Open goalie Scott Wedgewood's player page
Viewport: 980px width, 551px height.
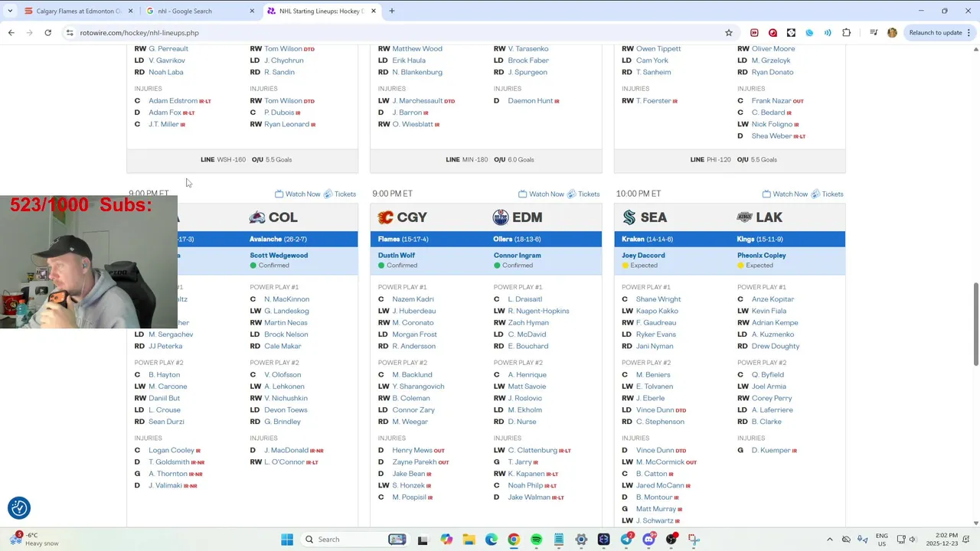click(x=279, y=256)
